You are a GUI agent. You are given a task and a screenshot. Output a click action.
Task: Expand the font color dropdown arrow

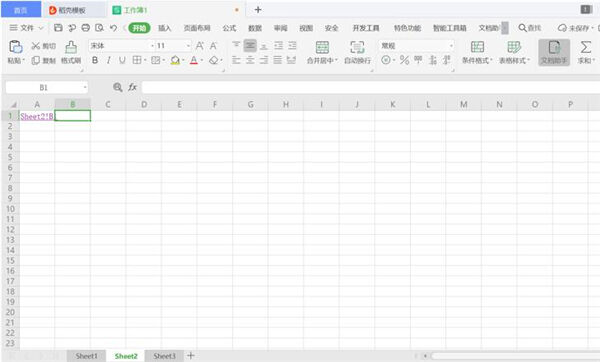click(x=202, y=60)
